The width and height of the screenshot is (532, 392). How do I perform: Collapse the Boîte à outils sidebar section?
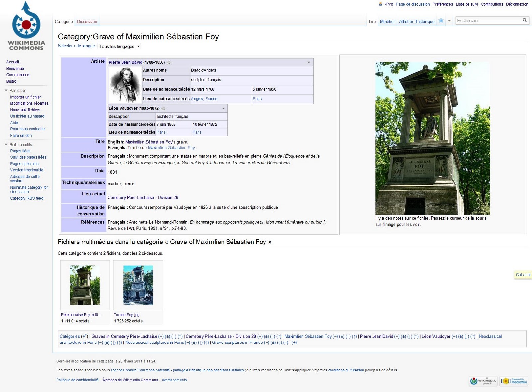point(6,145)
